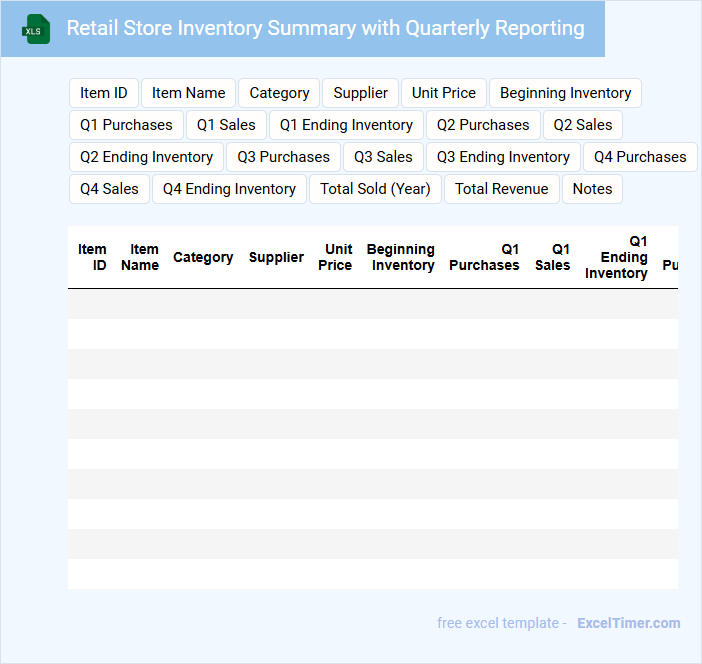
Task: Choose the Q4 Purchases tag
Action: (x=640, y=157)
